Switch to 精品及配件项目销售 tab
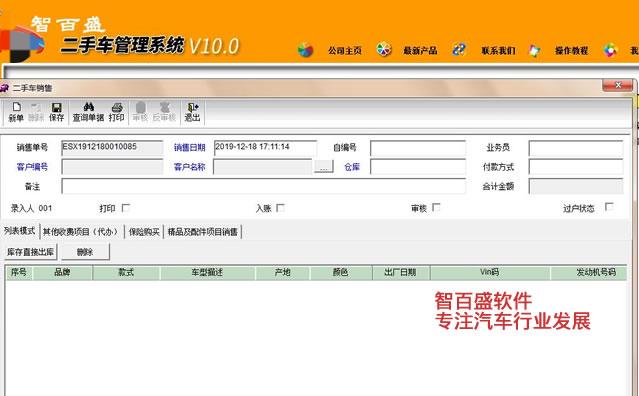 203,232
